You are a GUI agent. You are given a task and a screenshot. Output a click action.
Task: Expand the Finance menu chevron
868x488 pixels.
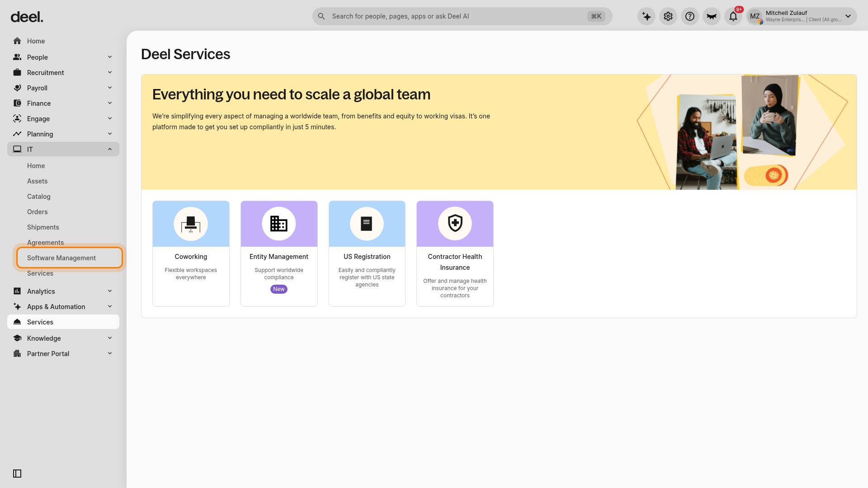[110, 103]
